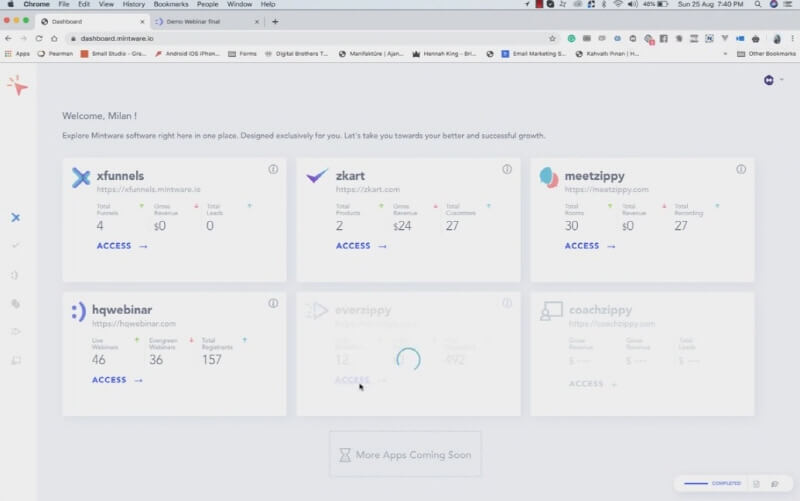Image resolution: width=800 pixels, height=501 pixels.
Task: Click the coachzippy card logo
Action: [551, 311]
